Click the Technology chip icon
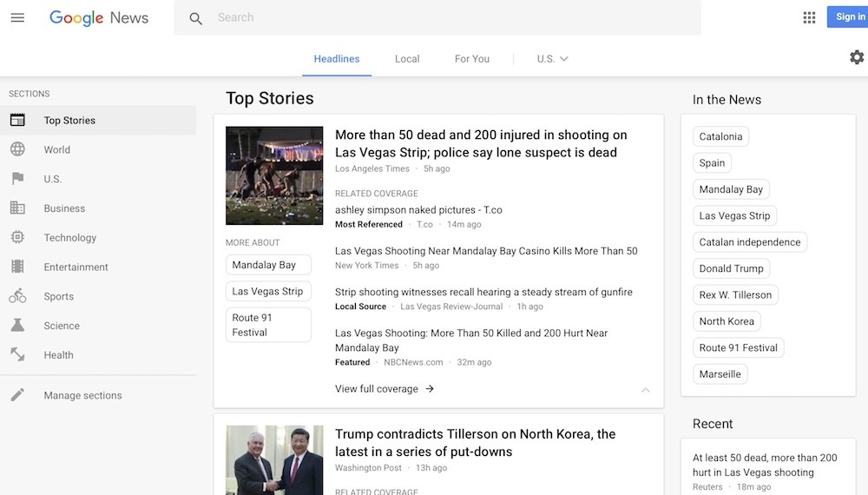Image resolution: width=868 pixels, height=495 pixels. point(17,237)
